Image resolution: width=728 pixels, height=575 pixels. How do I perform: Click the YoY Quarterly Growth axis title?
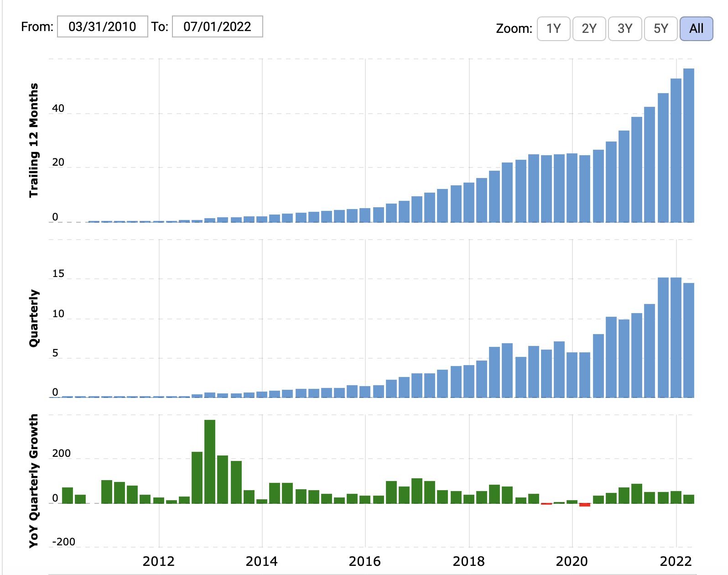pyautogui.click(x=34, y=481)
